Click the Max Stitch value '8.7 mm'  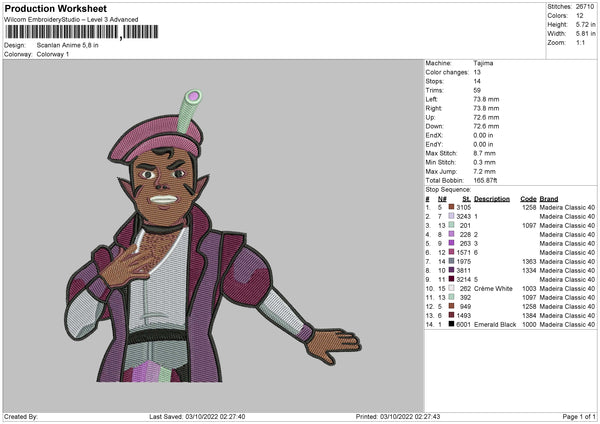[484, 153]
